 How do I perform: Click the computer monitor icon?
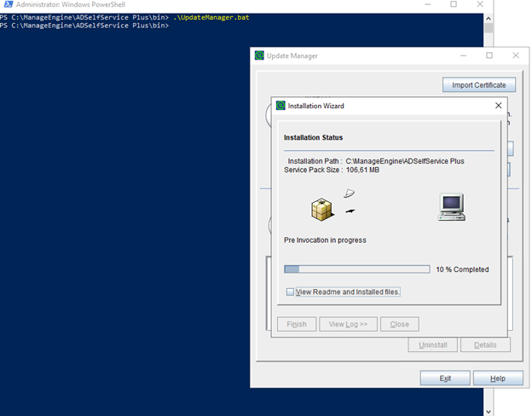452,207
